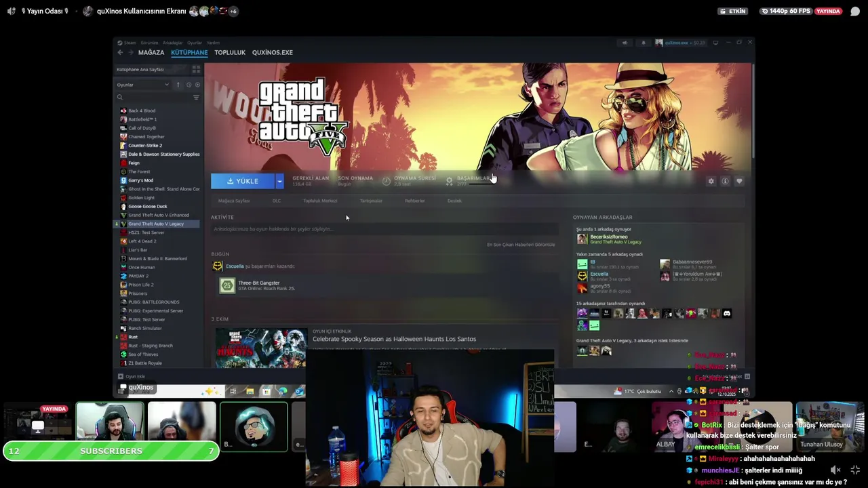
Task: Open the DLC link
Action: [277, 201]
